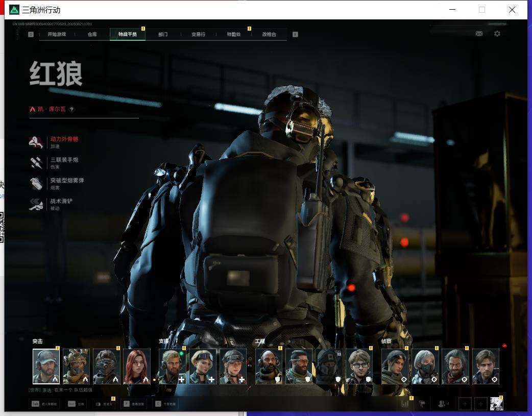
Task: Open the bar chart stats icon
Action: [x=405, y=404]
